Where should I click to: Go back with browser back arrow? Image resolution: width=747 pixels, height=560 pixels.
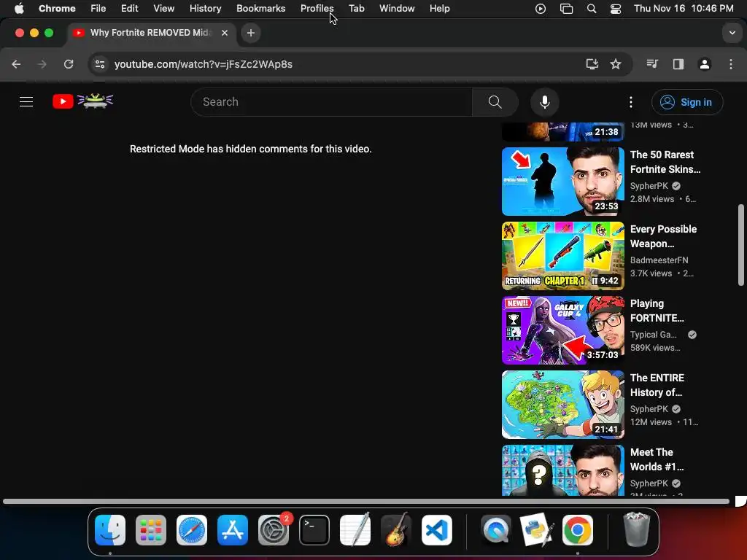coord(16,64)
